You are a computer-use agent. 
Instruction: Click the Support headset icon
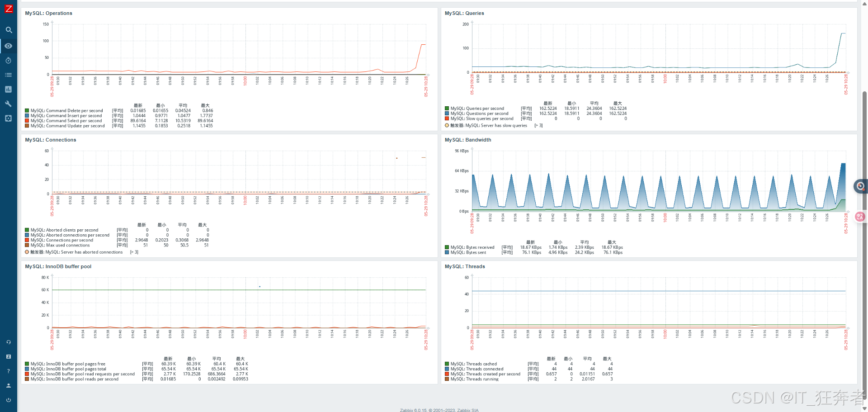pyautogui.click(x=9, y=342)
